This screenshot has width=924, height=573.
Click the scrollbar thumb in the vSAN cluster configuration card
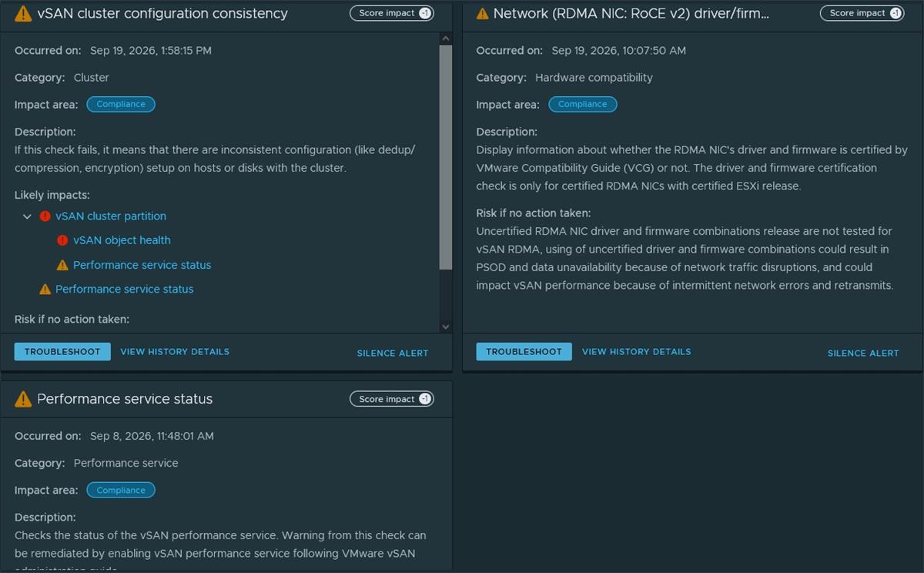tap(446, 157)
